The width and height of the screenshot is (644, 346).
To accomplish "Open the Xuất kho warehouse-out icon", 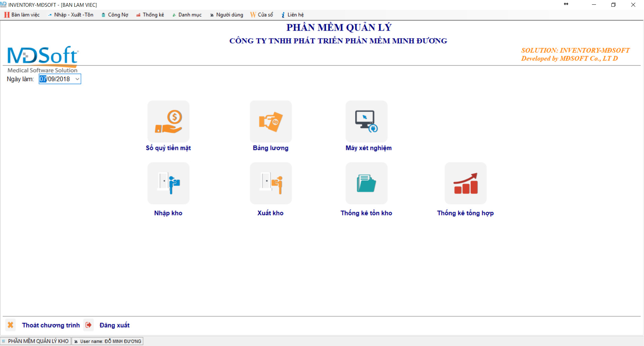I will point(271,183).
